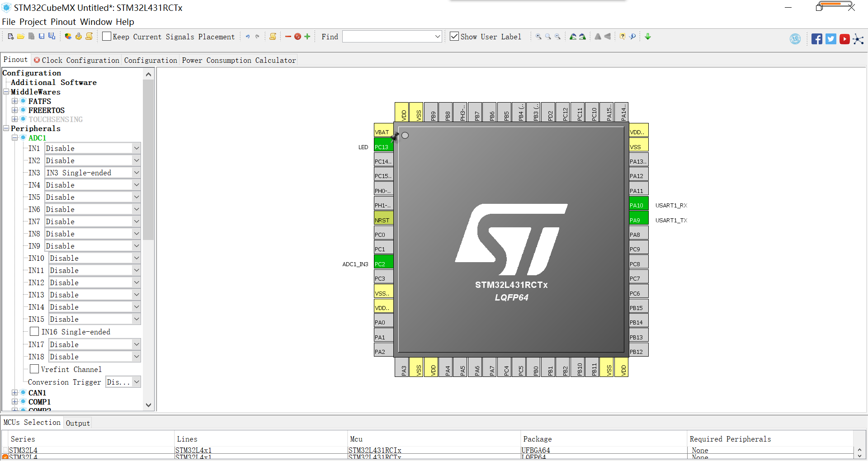Open the File menu
The width and height of the screenshot is (868, 461).
(x=9, y=22)
